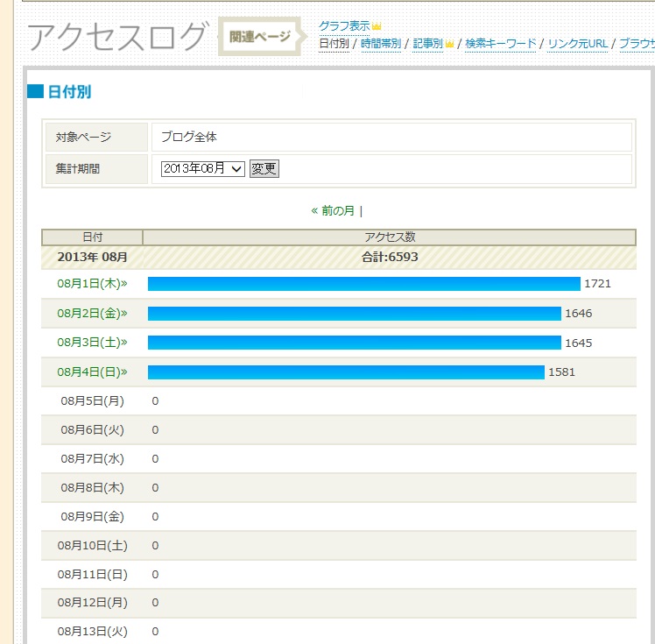Click the blue square icon before 日付別 heading
The image size is (655, 644).
[35, 92]
